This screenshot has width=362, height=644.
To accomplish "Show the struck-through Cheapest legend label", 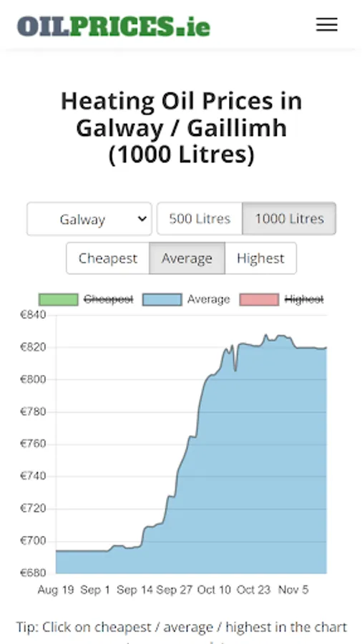I will point(109,299).
